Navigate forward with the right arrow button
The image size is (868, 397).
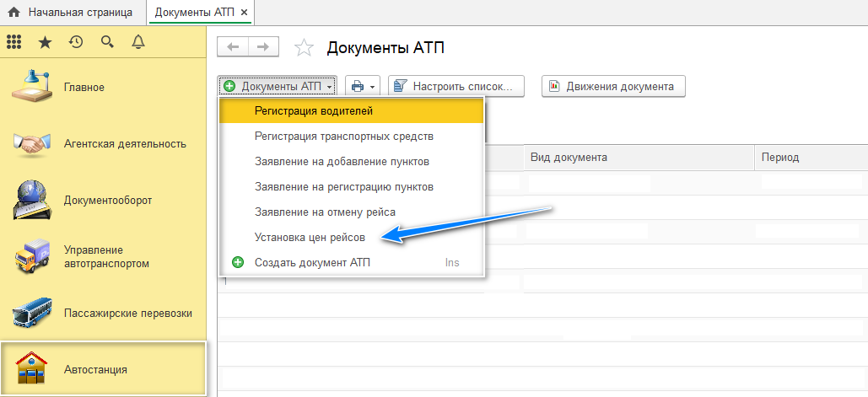click(x=263, y=48)
